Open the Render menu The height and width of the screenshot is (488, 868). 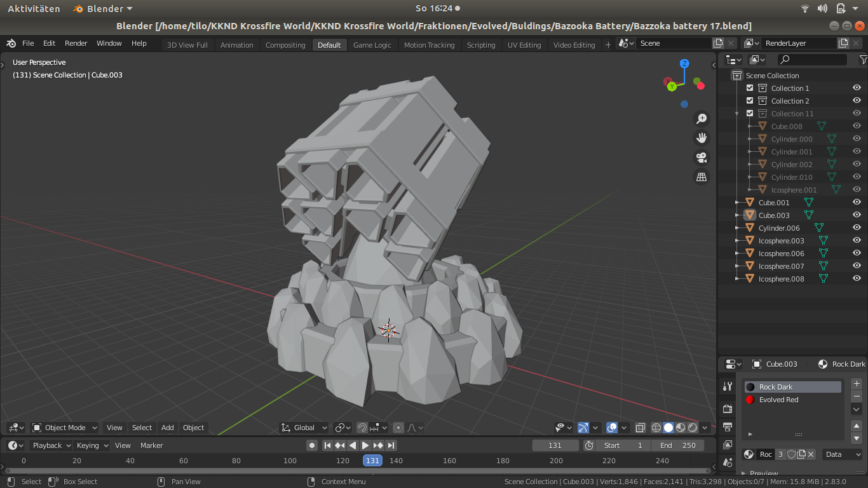[x=76, y=43]
